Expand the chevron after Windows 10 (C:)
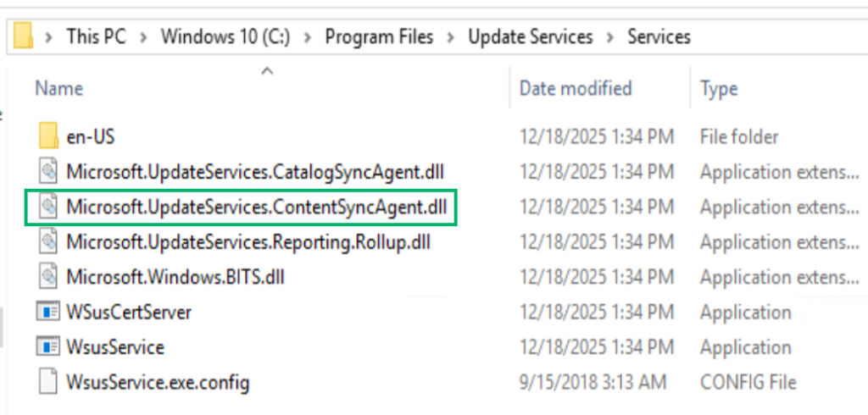This screenshot has height=415, width=868. (308, 37)
